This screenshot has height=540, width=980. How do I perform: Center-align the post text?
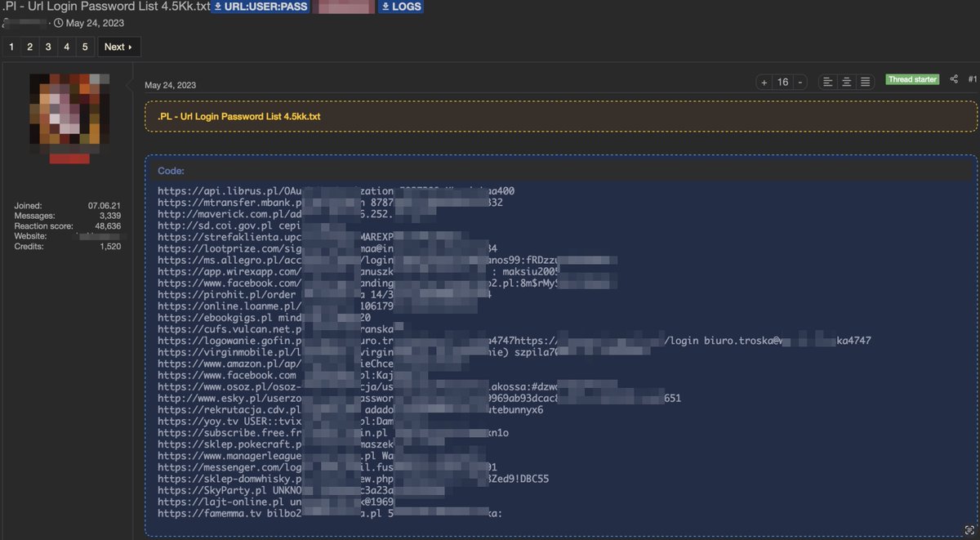pyautogui.click(x=847, y=82)
